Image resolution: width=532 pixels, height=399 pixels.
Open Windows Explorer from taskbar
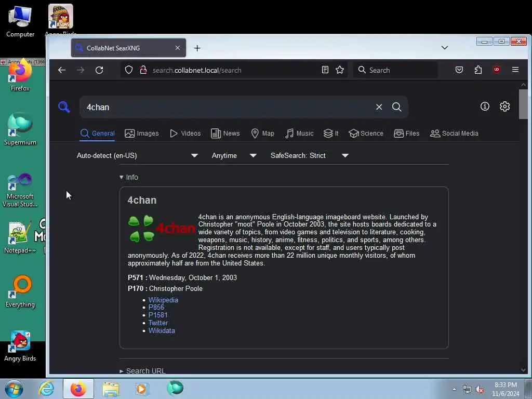coord(111,389)
